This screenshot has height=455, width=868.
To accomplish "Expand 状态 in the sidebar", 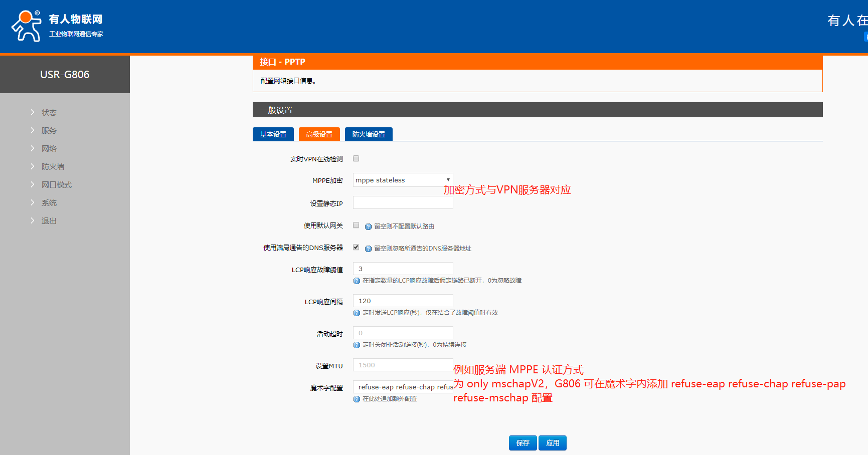I will [49, 113].
